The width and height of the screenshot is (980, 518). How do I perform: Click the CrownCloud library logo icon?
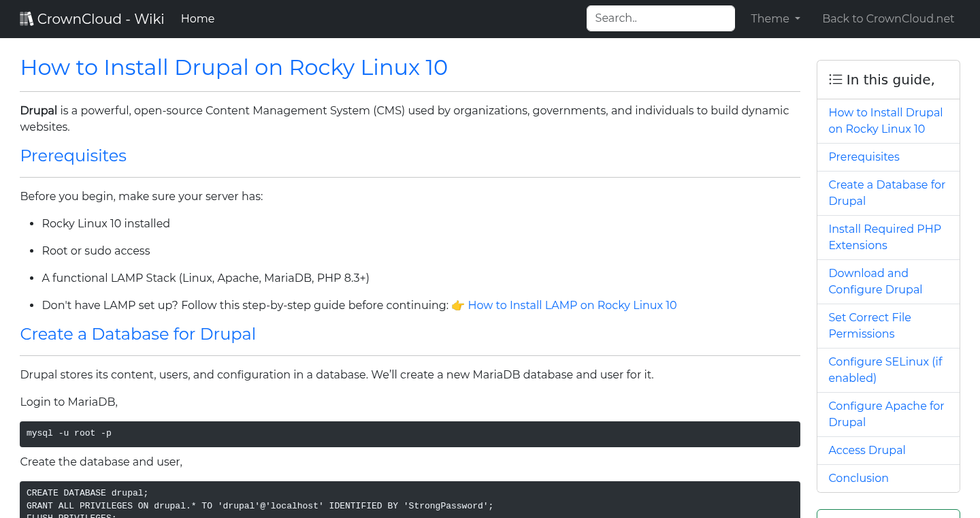[27, 18]
